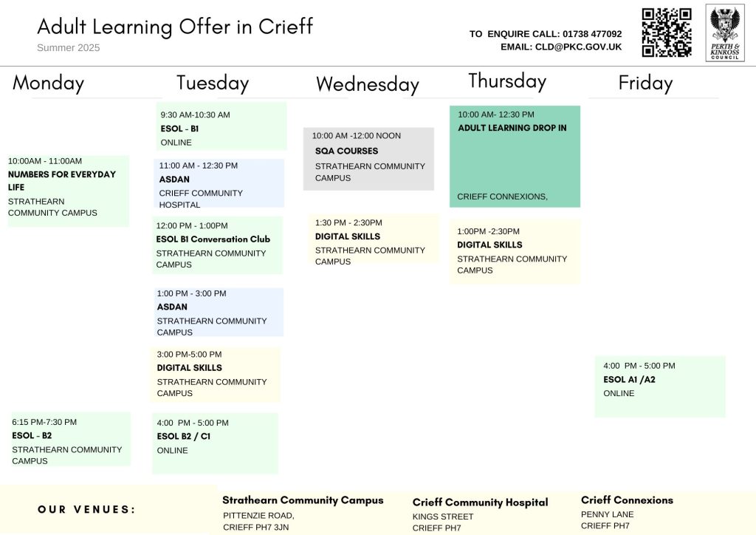Click the Crieff Connexions venue heading
Viewport: 756px width, 535px height.
627,500
